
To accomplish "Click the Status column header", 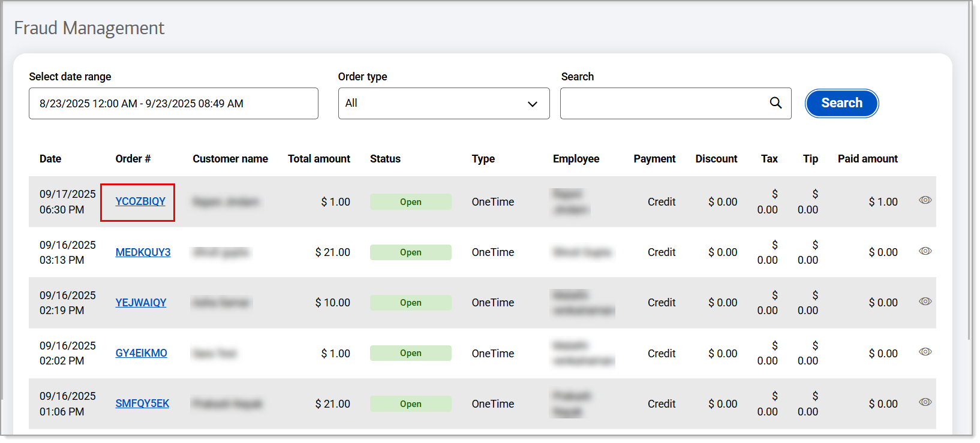I will pyautogui.click(x=385, y=159).
